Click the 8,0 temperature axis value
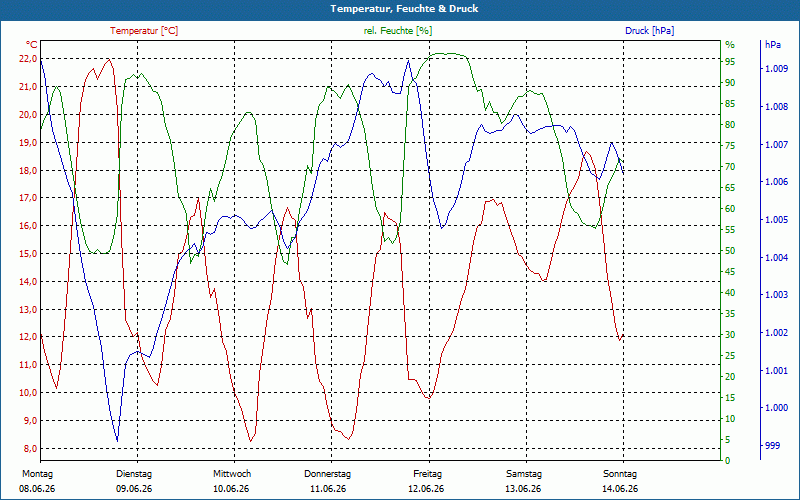Viewport: 800px width, 500px height. pos(30,448)
